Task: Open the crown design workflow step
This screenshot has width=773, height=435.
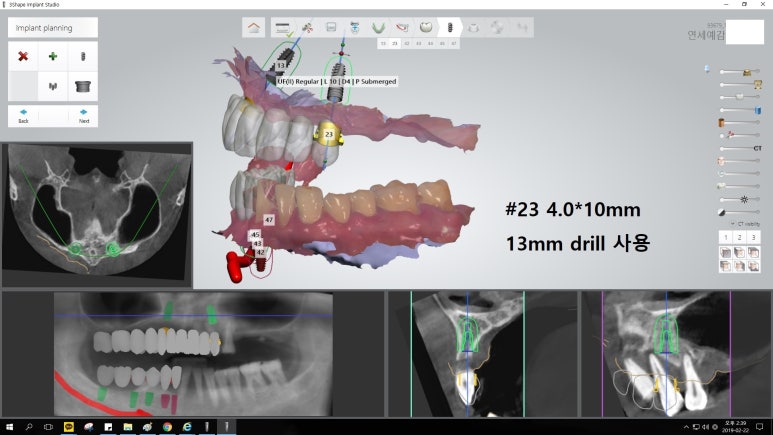Action: tap(426, 27)
